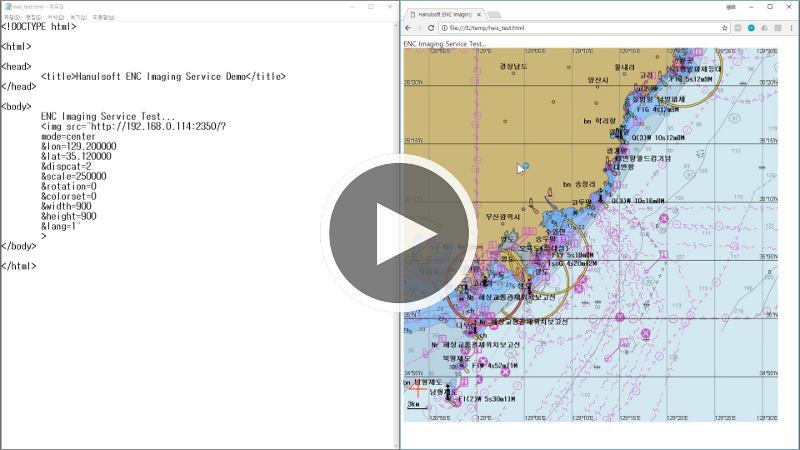Click the teal round extension icon
Image resolution: width=800 pixels, height=450 pixels.
[x=751, y=28]
